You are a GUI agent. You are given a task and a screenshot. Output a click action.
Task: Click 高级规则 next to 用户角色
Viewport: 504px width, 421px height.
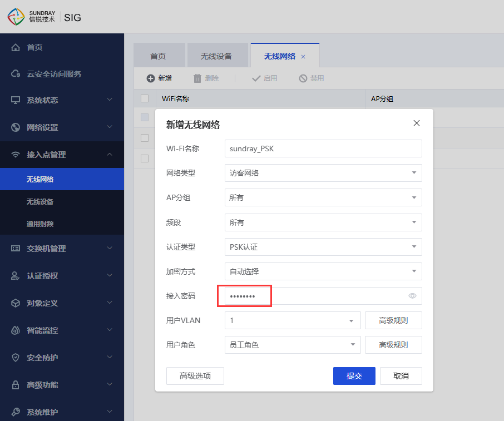[x=393, y=345]
